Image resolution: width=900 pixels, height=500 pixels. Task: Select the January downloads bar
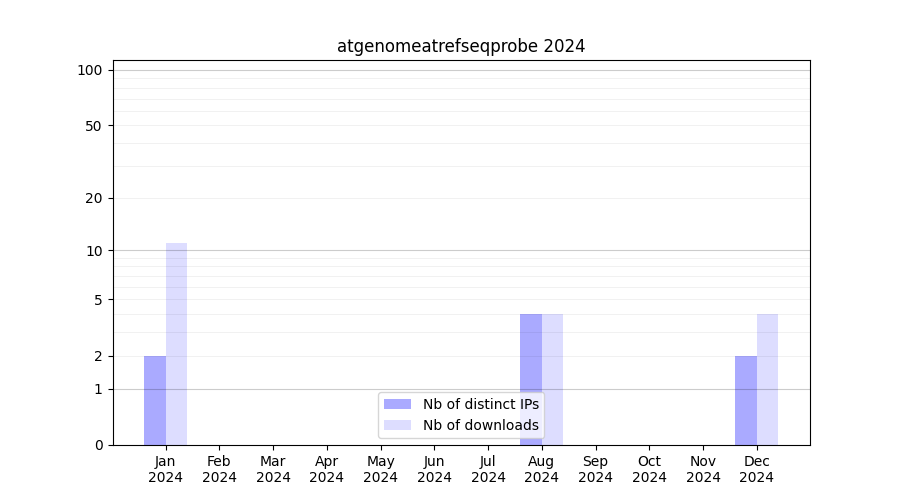[176, 344]
